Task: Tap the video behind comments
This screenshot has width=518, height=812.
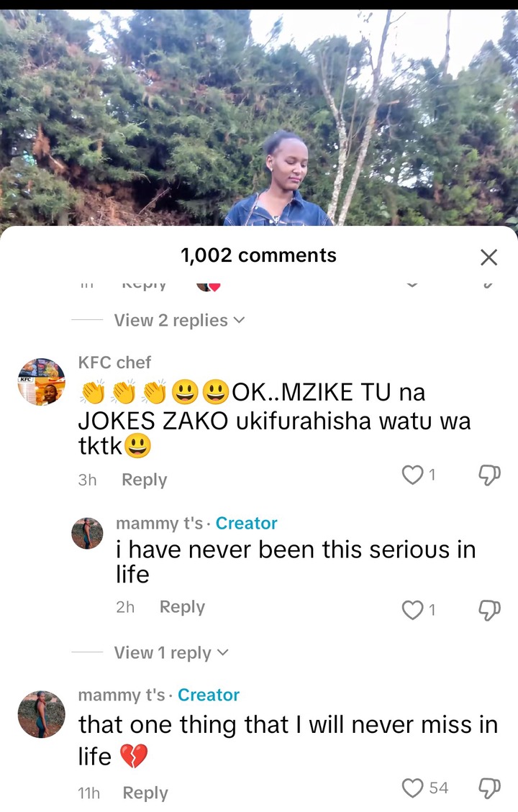Action: tap(259, 117)
